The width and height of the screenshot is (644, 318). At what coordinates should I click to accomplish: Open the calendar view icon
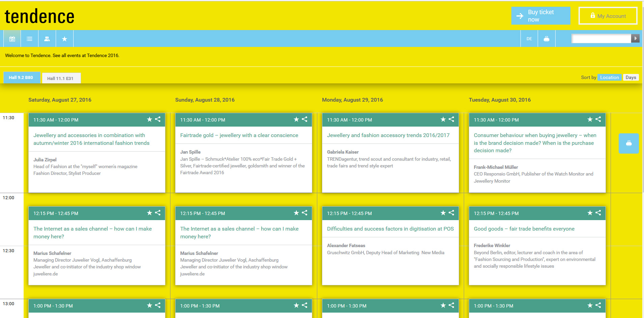click(x=12, y=39)
